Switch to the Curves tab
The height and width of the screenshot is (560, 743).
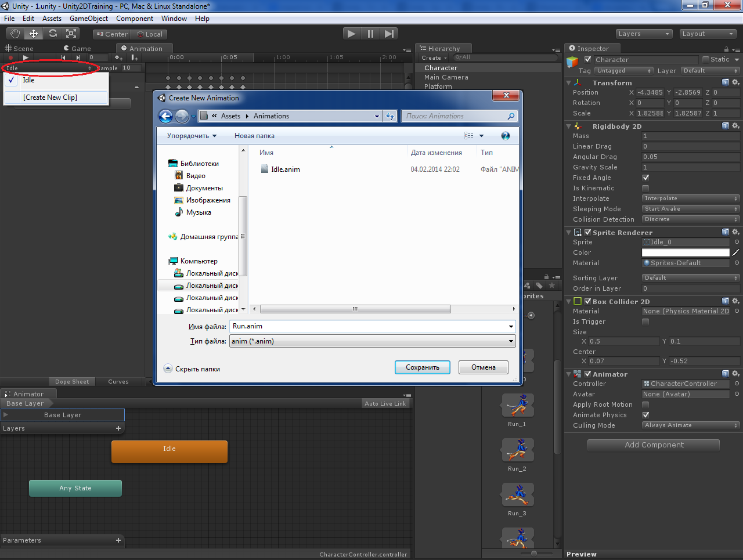tap(118, 381)
